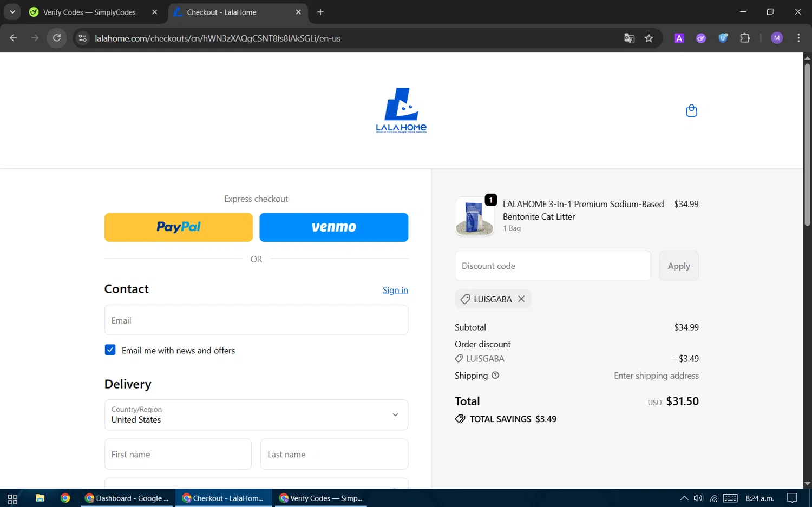Click the Sign in link

[395, 290]
